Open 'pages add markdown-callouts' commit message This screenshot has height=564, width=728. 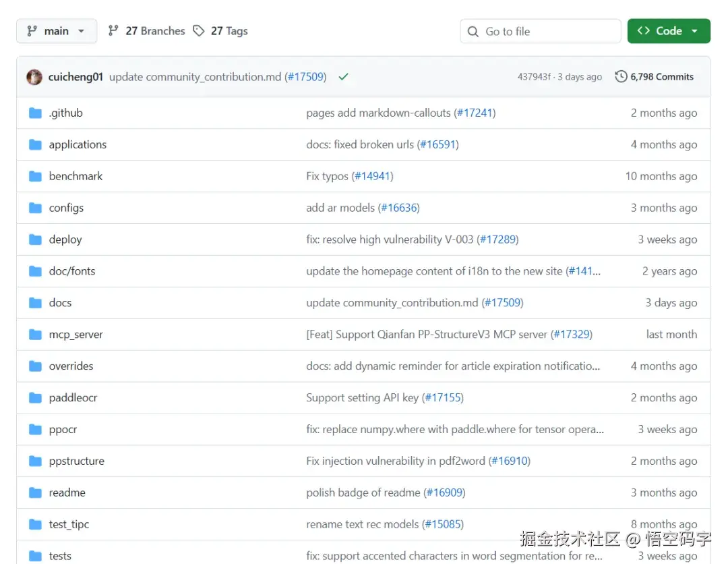point(378,113)
